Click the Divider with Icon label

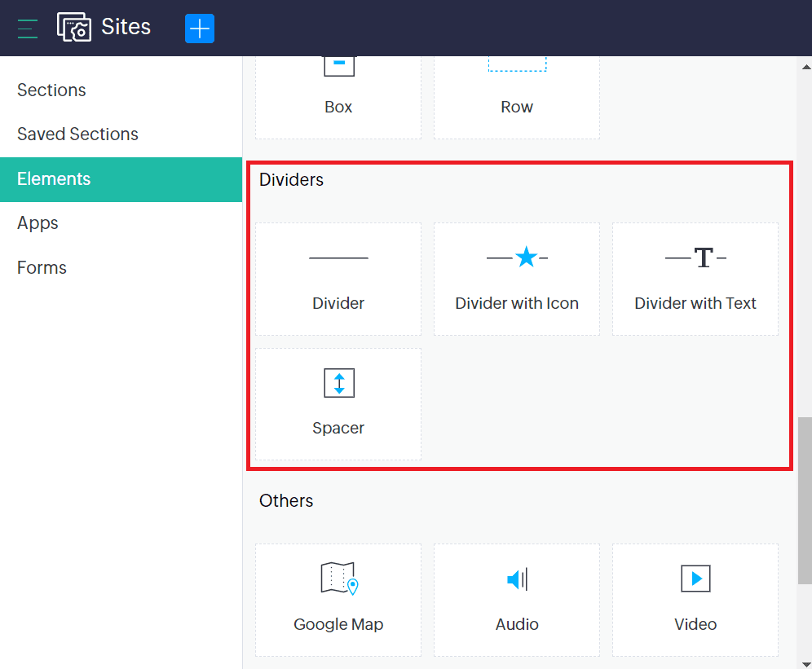point(517,303)
